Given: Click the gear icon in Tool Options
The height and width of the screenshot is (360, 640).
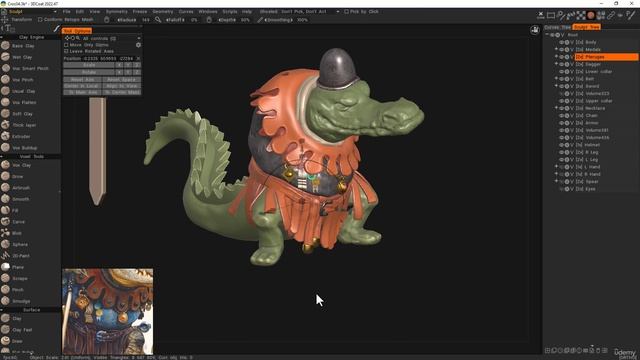Looking at the screenshot, I should point(138,45).
